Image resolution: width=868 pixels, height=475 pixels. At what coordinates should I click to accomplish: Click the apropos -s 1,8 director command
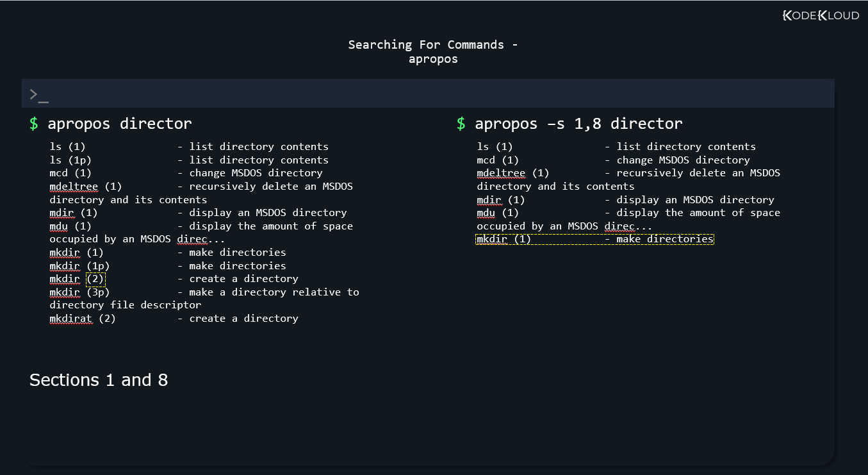pos(577,123)
